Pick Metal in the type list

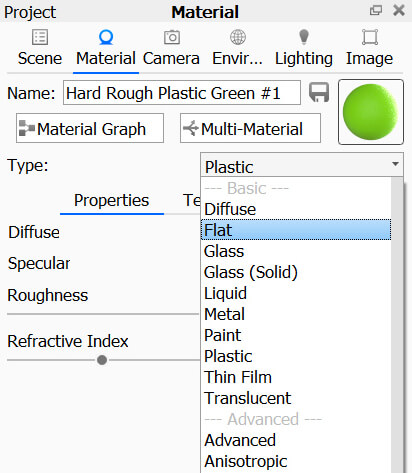224,314
